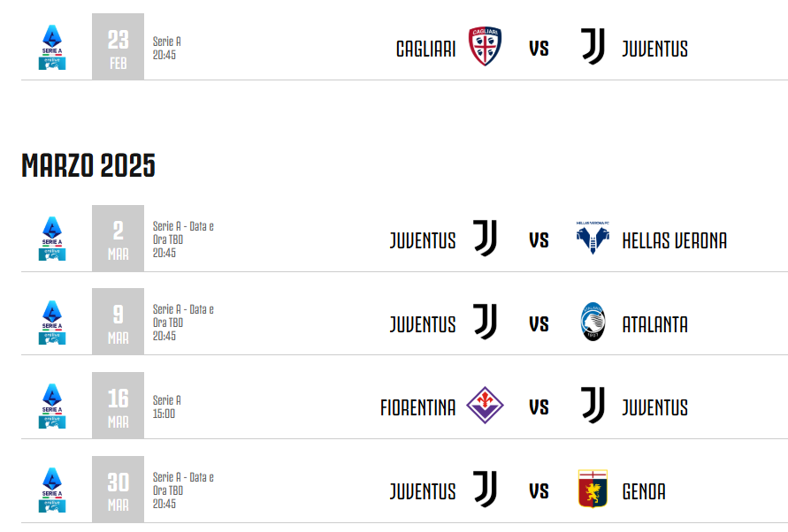Click the Juventus logo in the Genoa match row
The height and width of the screenshot is (532, 788).
click(x=486, y=489)
